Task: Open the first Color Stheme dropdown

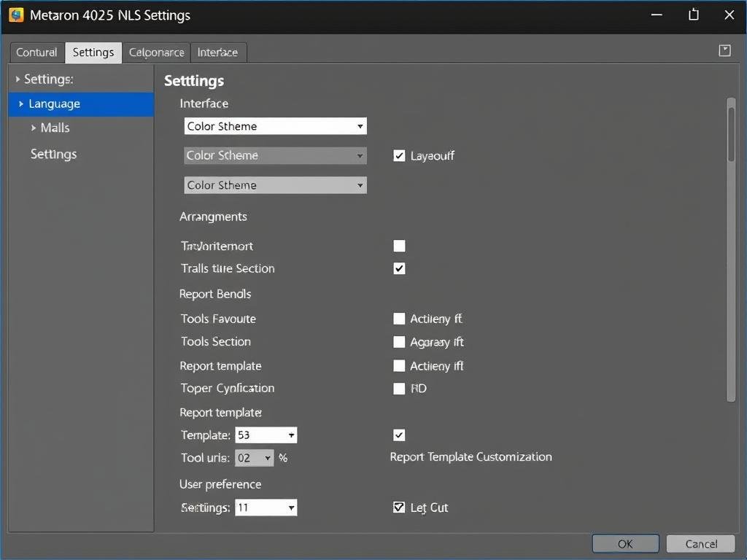Action: (275, 126)
